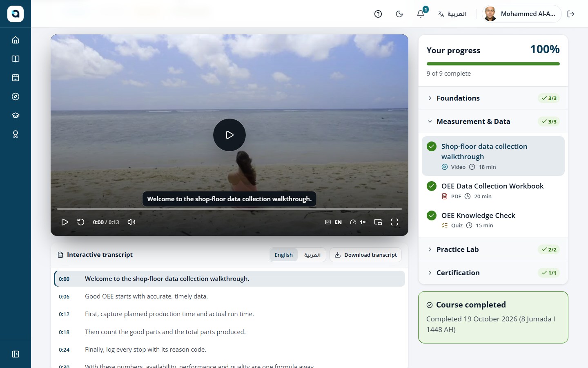Screen dimensions: 588x368
Task: Seek on the video progress bar
Action: [x=229, y=209]
